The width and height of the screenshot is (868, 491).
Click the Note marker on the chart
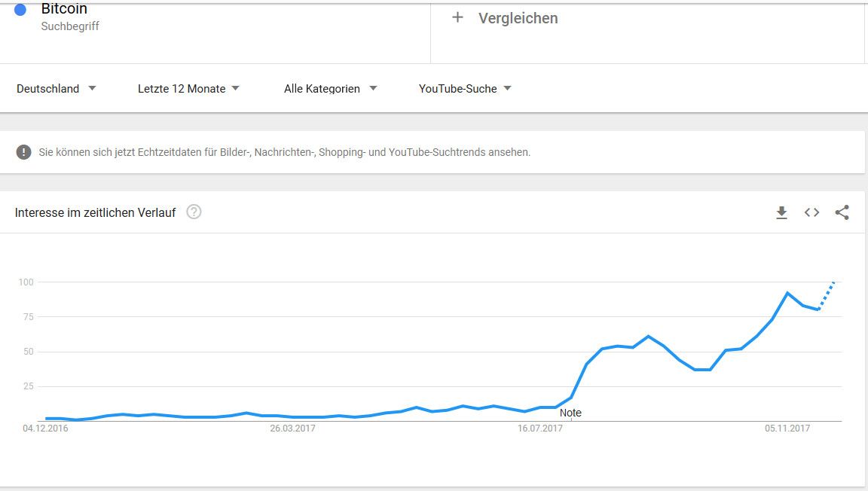(x=570, y=413)
